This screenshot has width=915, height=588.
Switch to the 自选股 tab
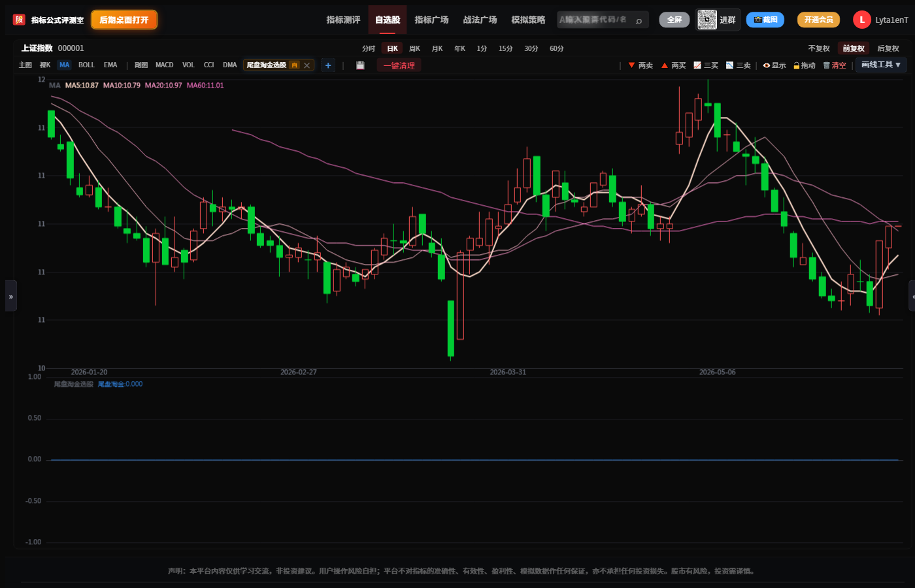tap(388, 20)
